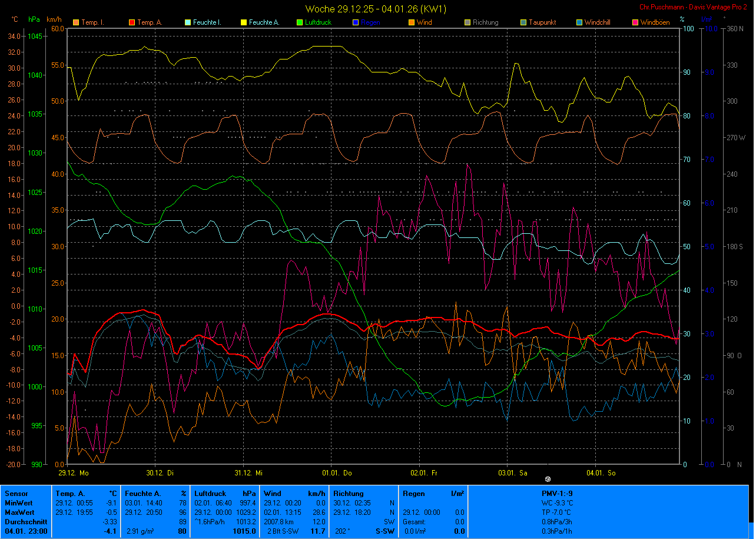Click the chart title Woche 29.12.25 - 04.01.26
Viewport: 756px width, 539px height.
[x=376, y=9]
